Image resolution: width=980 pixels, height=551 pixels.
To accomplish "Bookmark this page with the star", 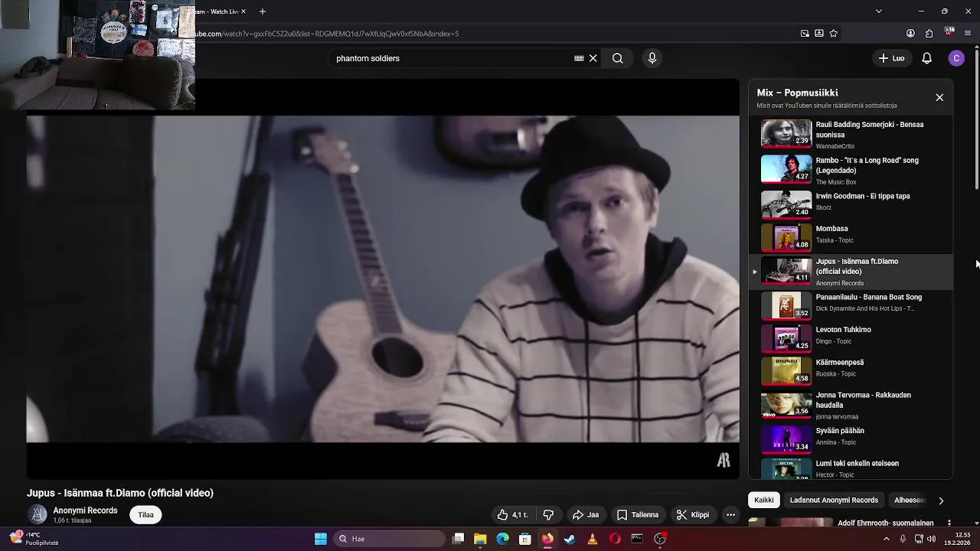I will click(834, 34).
